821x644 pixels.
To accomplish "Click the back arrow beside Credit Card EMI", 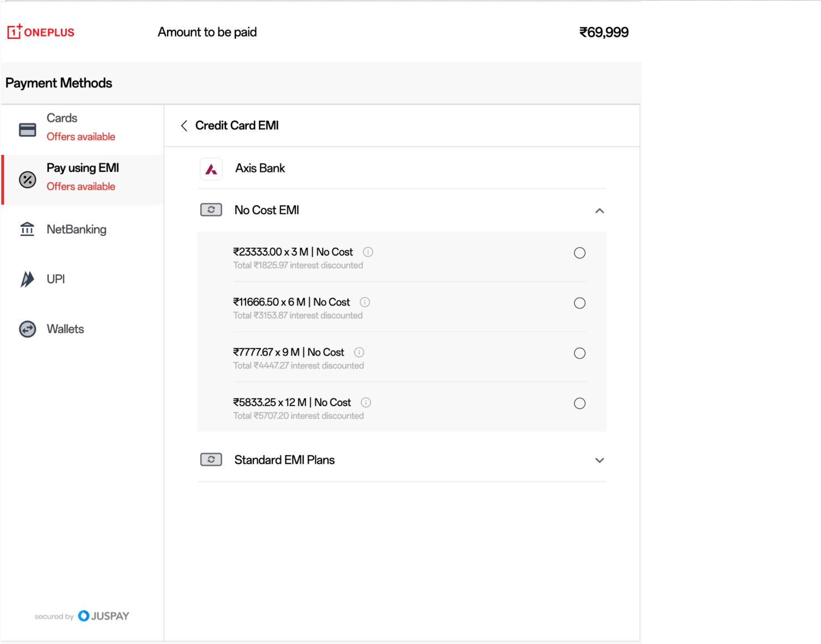I will tap(184, 126).
